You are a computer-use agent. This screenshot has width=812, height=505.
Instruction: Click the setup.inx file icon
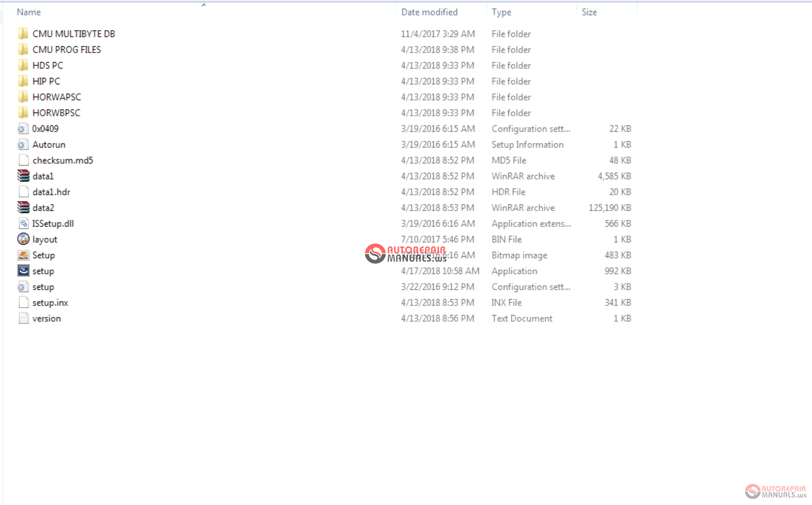pyautogui.click(x=23, y=302)
